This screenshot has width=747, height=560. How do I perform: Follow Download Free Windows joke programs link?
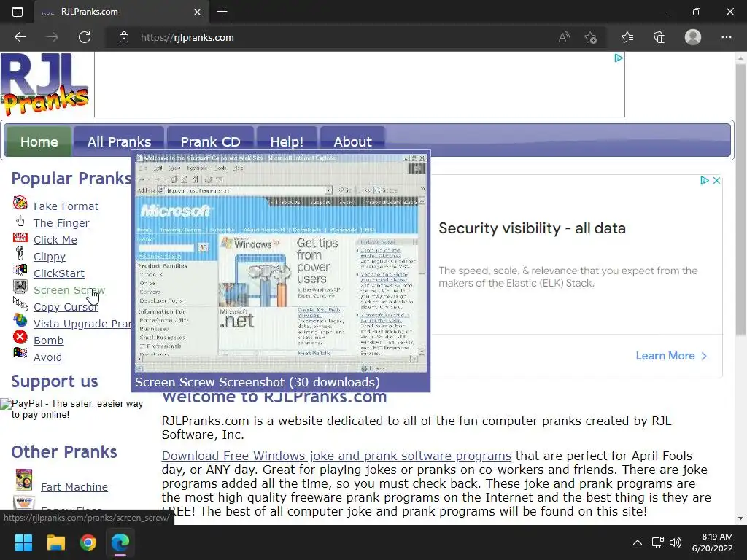(x=336, y=456)
